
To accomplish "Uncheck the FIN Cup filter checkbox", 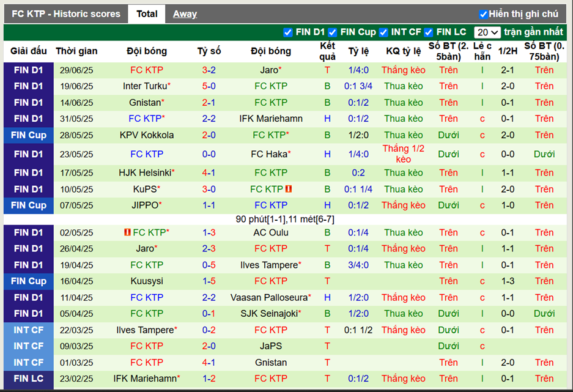I will click(332, 32).
